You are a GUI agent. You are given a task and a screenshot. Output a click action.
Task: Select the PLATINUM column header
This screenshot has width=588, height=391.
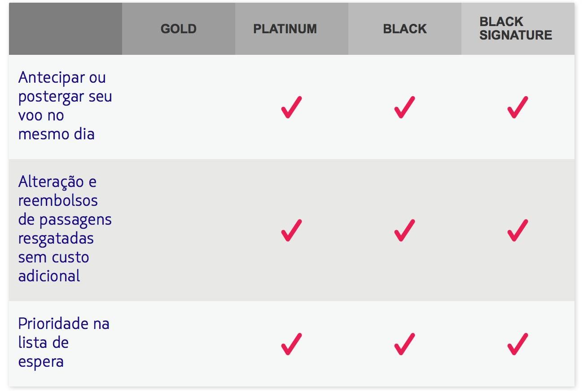coord(292,29)
